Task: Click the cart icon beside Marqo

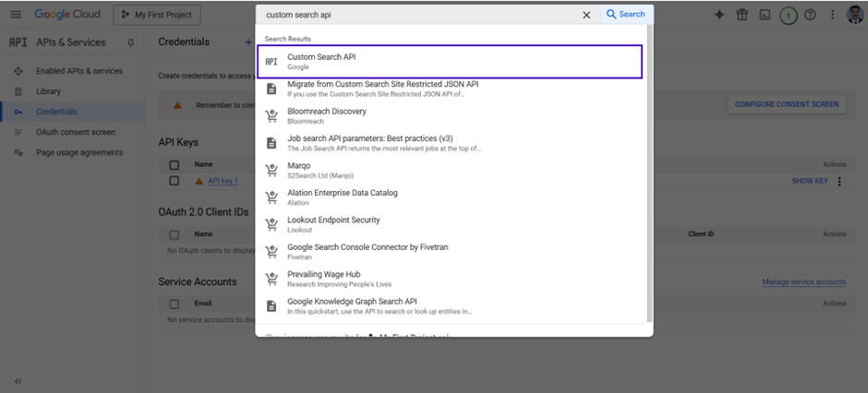Action: [271, 171]
